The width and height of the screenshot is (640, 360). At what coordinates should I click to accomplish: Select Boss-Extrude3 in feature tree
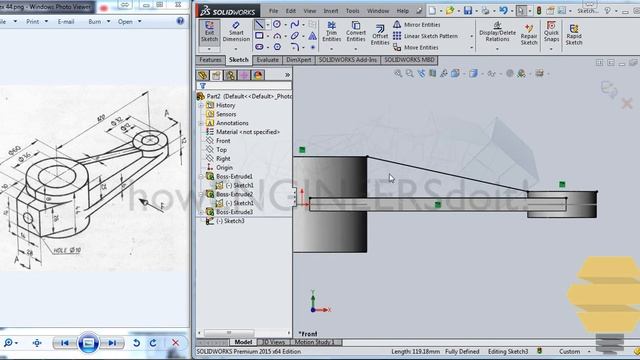(x=234, y=212)
